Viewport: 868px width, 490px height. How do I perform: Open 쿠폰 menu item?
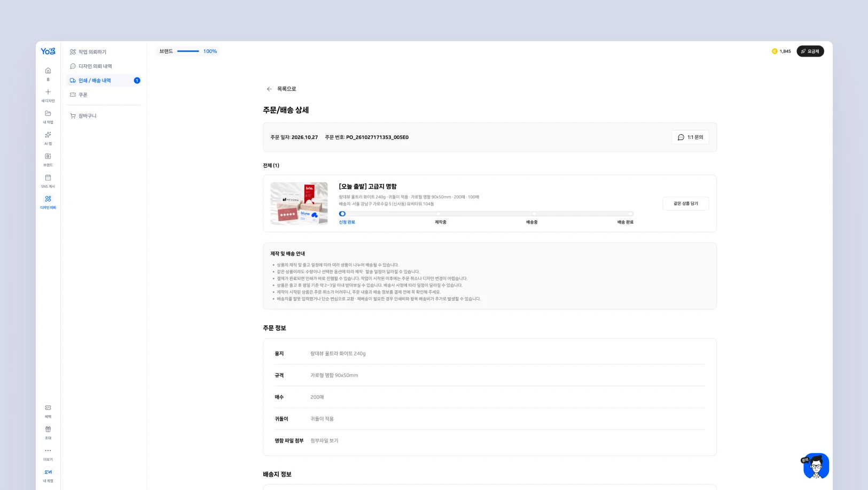(104, 95)
